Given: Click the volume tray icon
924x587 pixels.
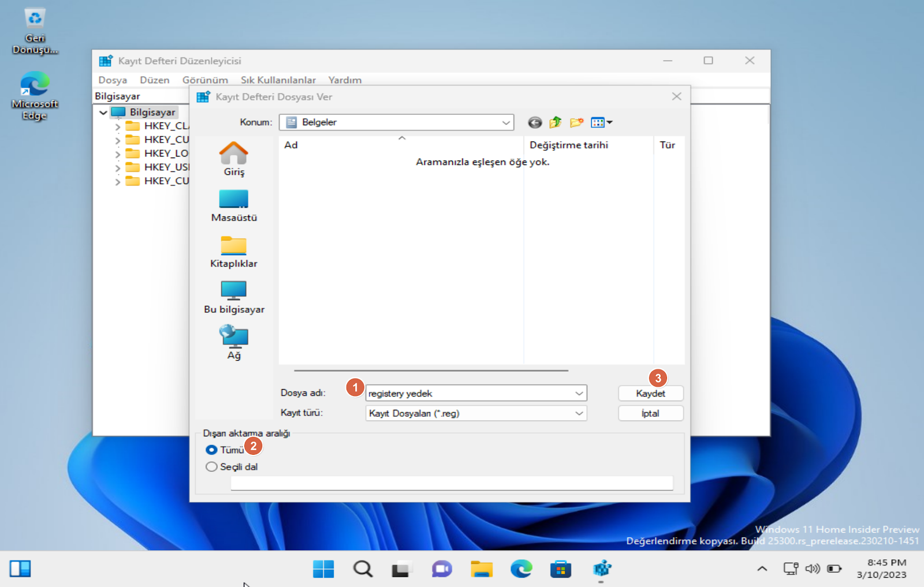Looking at the screenshot, I should [x=813, y=569].
